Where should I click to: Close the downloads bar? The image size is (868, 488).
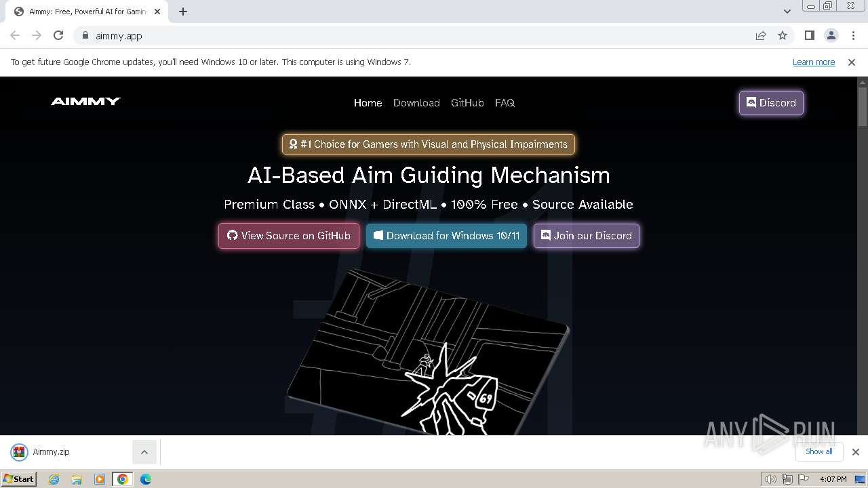pyautogui.click(x=856, y=452)
